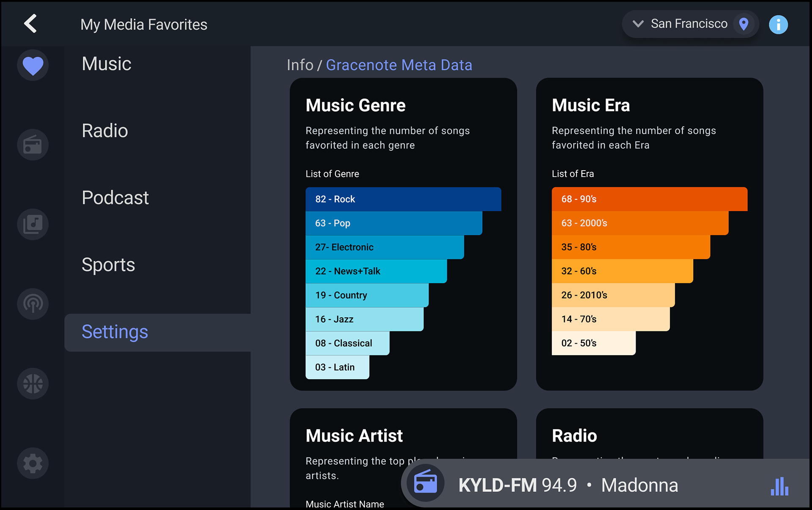
Task: Open the gear settings sidebar icon
Action: tap(33, 463)
